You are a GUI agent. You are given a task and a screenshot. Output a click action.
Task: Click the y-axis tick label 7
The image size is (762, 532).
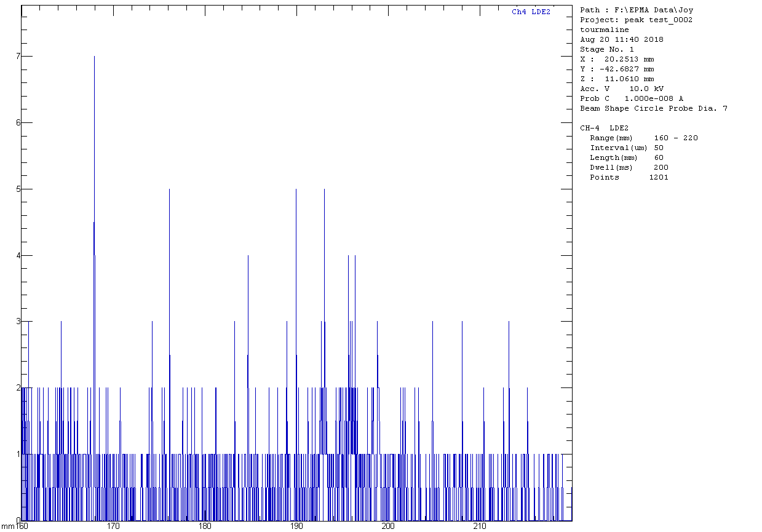[x=18, y=56]
